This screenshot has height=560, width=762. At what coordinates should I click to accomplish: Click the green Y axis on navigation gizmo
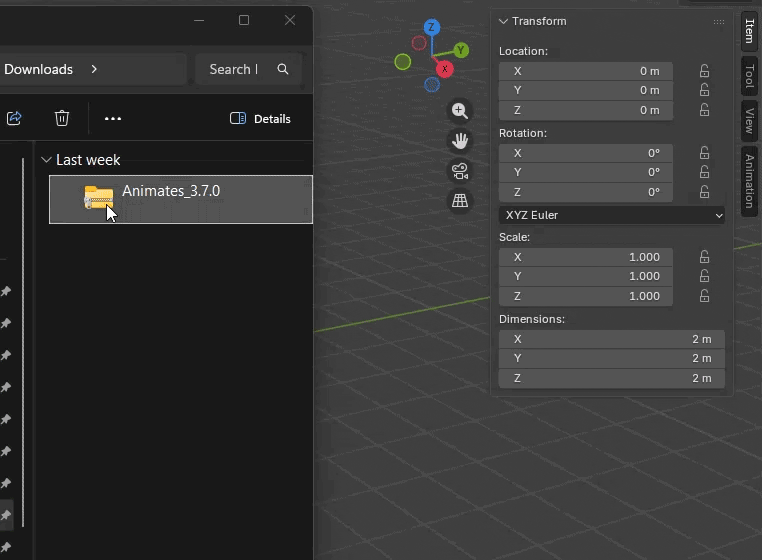pos(461,49)
